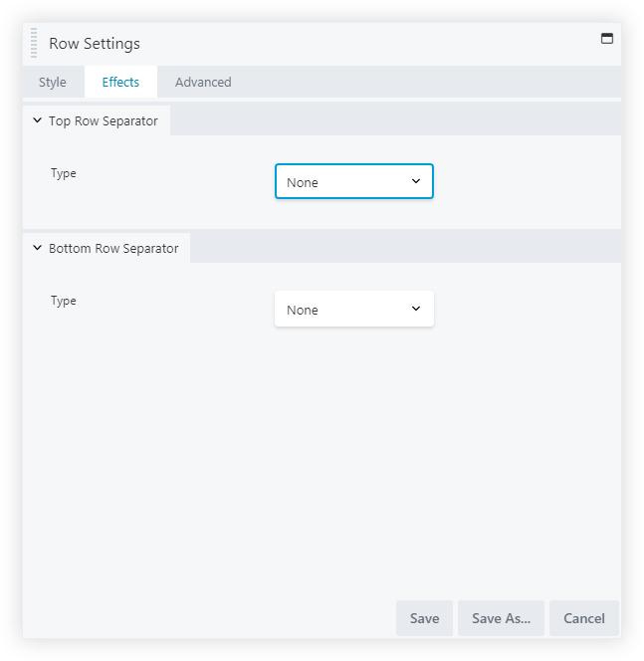
Task: Click the Row Settings title text
Action: (95, 44)
